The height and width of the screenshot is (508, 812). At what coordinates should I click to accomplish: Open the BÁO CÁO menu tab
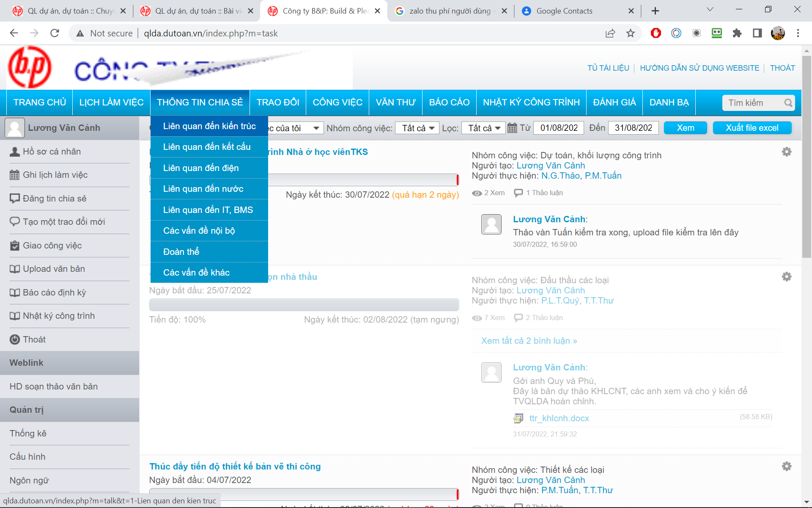click(449, 102)
